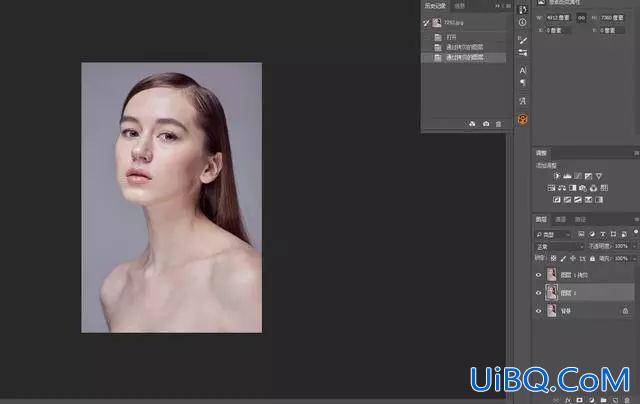
Task: Add Channel Mixer adjustment
Action: 593,188
